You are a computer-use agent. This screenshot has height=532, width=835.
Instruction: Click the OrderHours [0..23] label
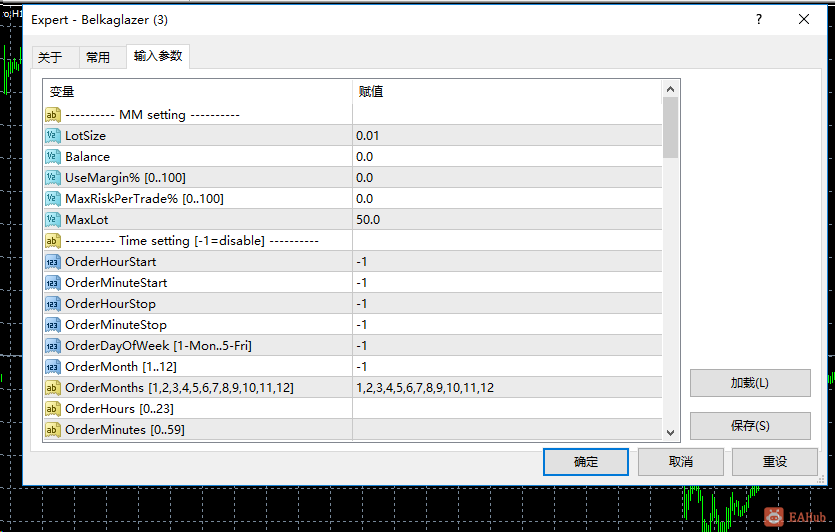click(119, 409)
